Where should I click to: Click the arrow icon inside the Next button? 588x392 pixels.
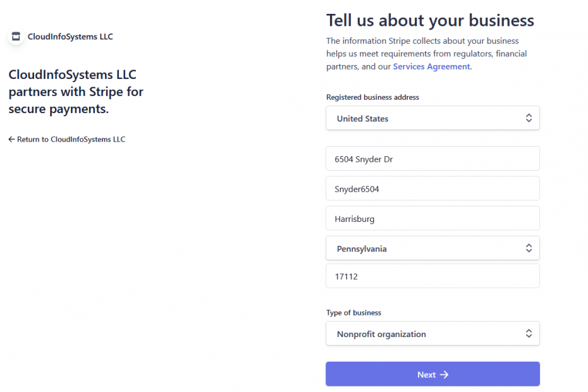[x=443, y=374]
